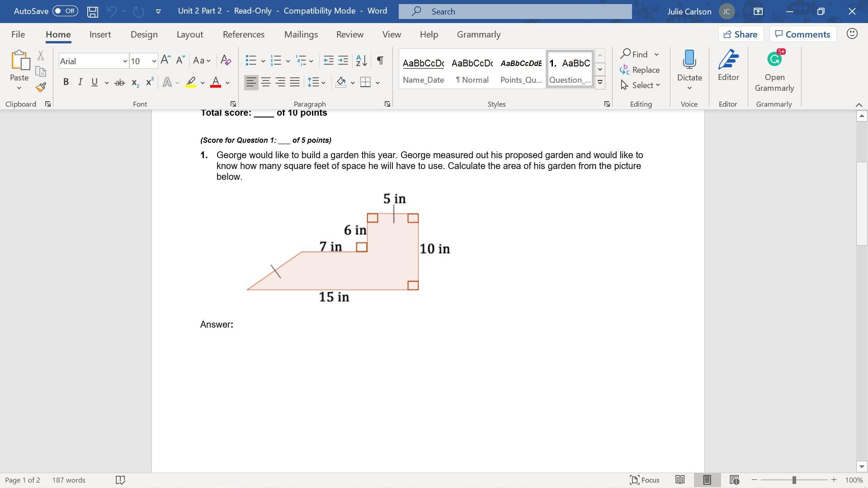This screenshot has width=868, height=488.
Task: Click the Sort paragraph icon
Action: [x=361, y=61]
